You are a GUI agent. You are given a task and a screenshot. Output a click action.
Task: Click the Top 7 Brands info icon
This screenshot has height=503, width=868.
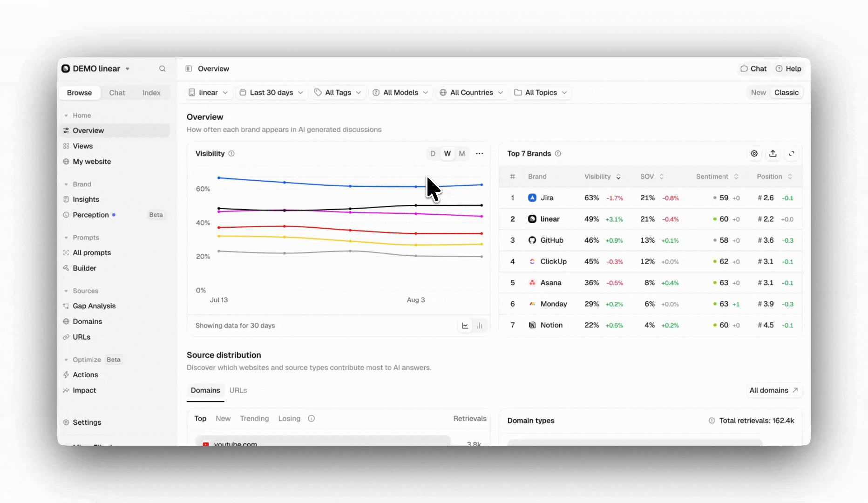pos(558,154)
